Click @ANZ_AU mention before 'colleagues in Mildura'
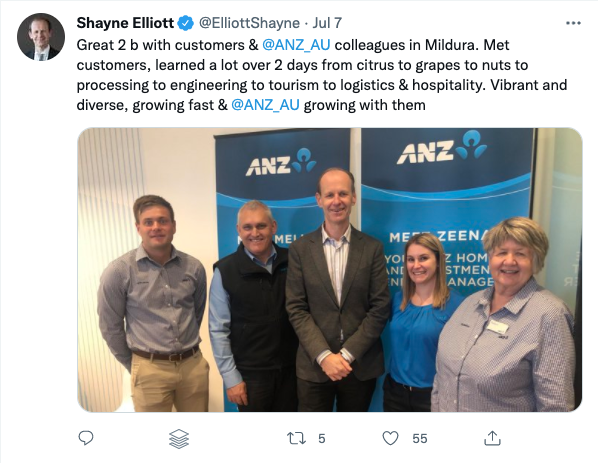 296,45
